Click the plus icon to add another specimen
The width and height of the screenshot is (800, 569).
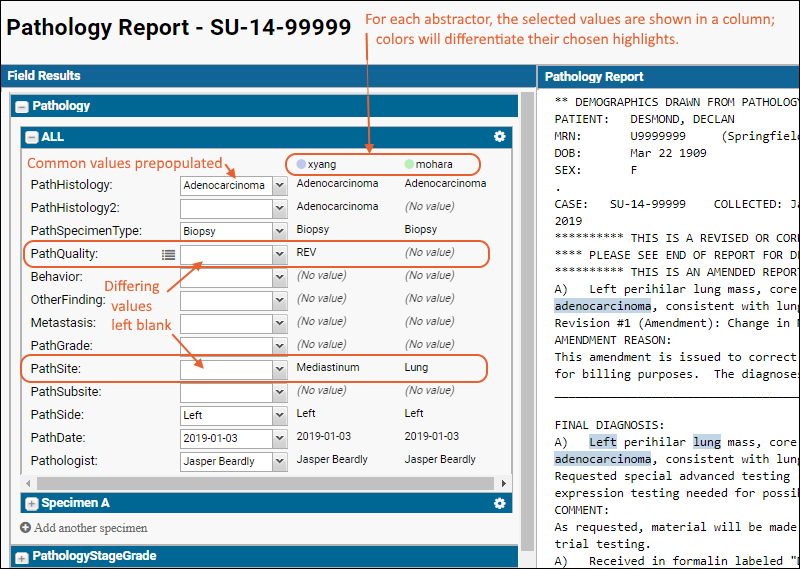tap(25, 528)
